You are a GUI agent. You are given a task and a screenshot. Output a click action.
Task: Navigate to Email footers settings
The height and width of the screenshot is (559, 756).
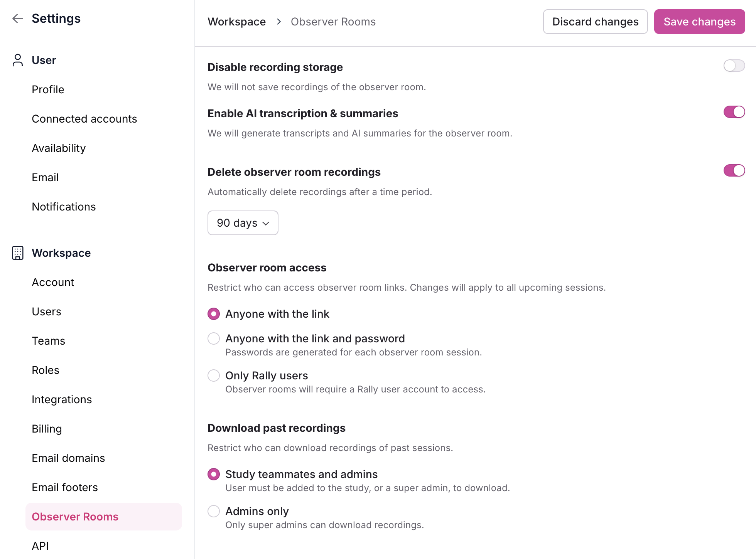pyautogui.click(x=64, y=487)
